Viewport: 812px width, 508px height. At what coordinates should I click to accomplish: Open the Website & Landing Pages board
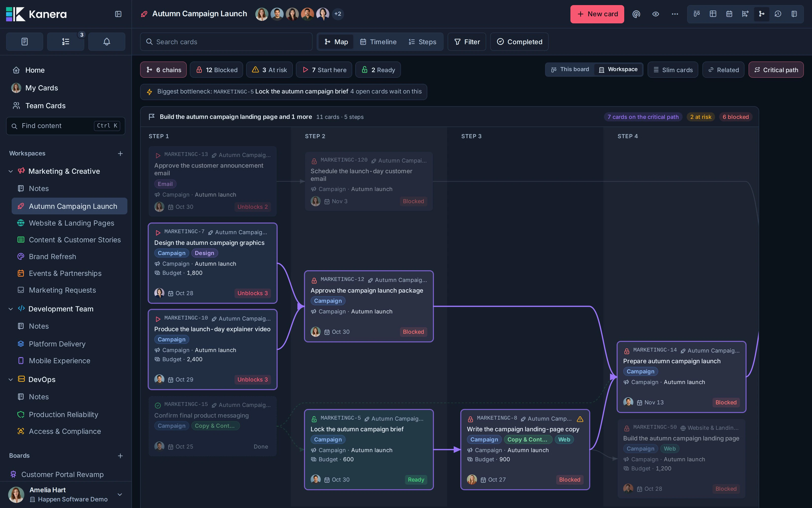pyautogui.click(x=70, y=223)
